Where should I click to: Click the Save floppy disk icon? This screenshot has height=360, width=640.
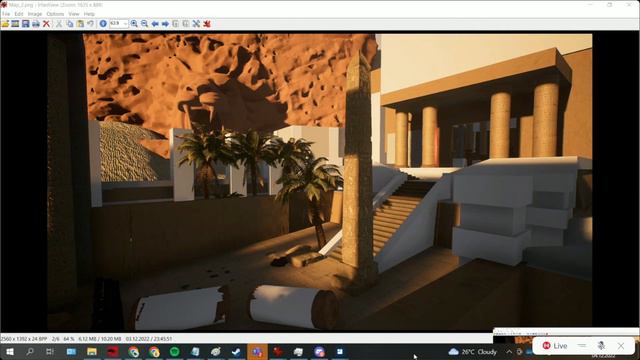click(x=26, y=24)
